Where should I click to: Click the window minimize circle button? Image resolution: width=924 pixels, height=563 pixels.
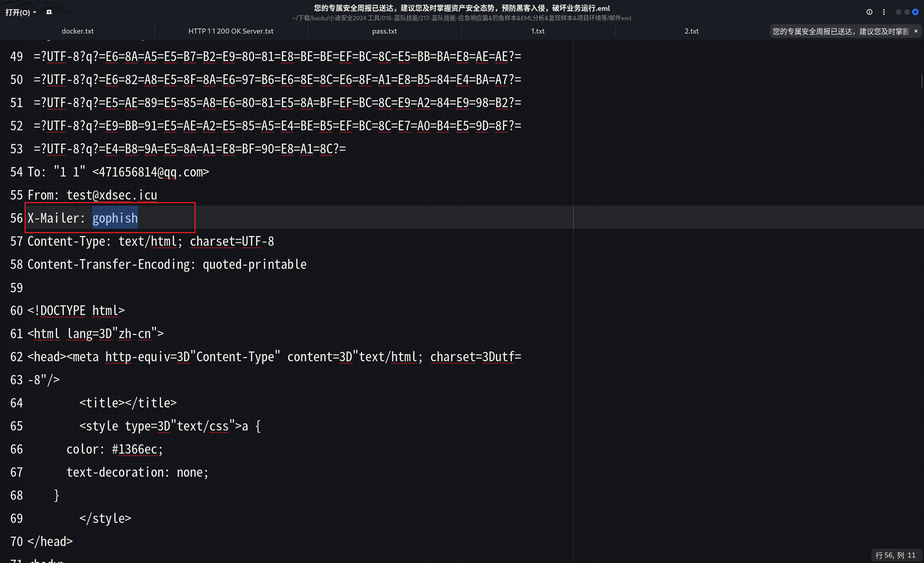point(898,12)
